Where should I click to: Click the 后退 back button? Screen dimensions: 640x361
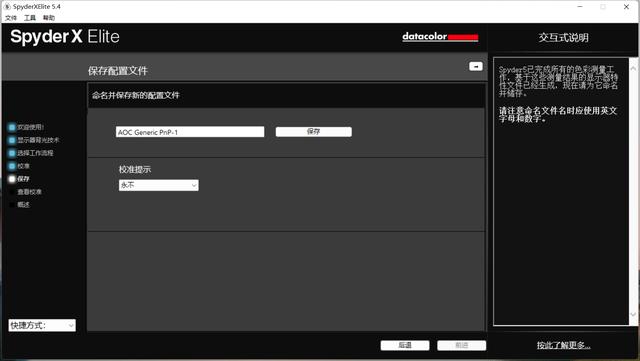coord(405,345)
